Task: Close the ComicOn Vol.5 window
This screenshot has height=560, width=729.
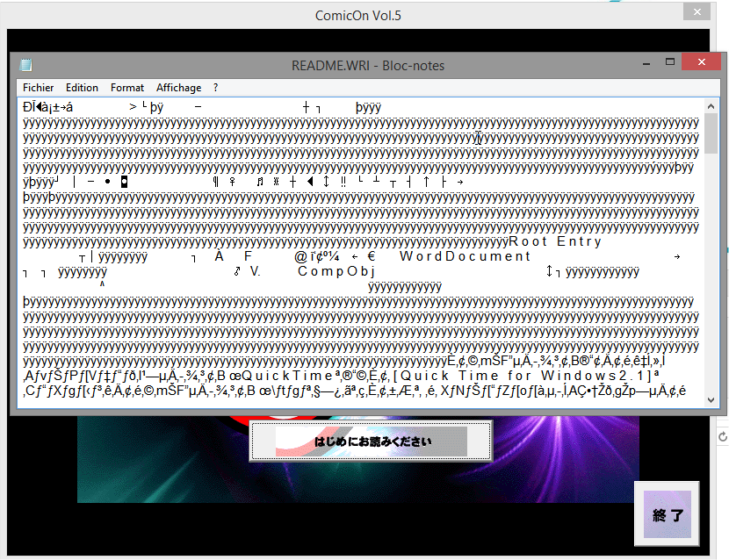Action: (697, 12)
